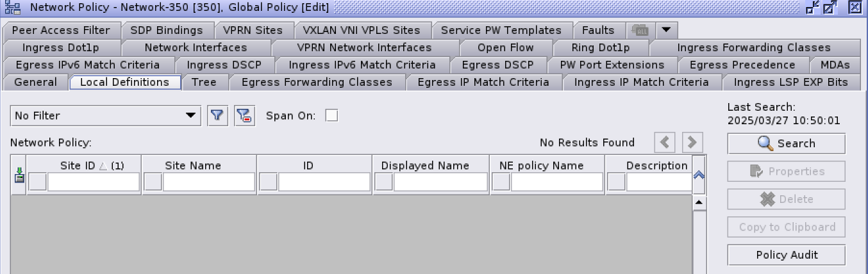Click the apply filter funnel icon

coord(218,115)
